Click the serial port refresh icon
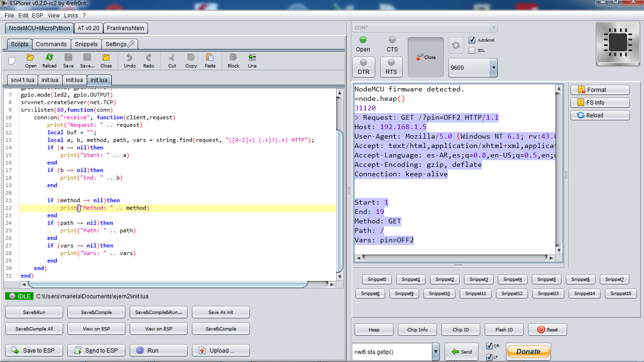Viewport: 644px width, 362px height. pos(456,45)
